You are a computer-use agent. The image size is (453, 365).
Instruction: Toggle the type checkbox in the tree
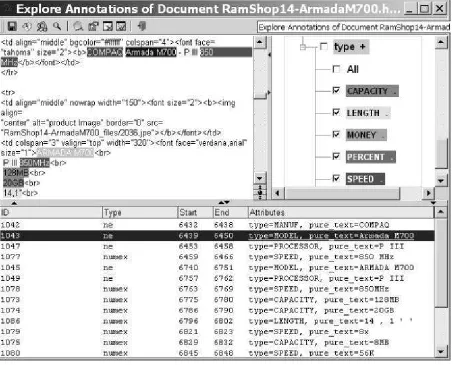(x=324, y=46)
